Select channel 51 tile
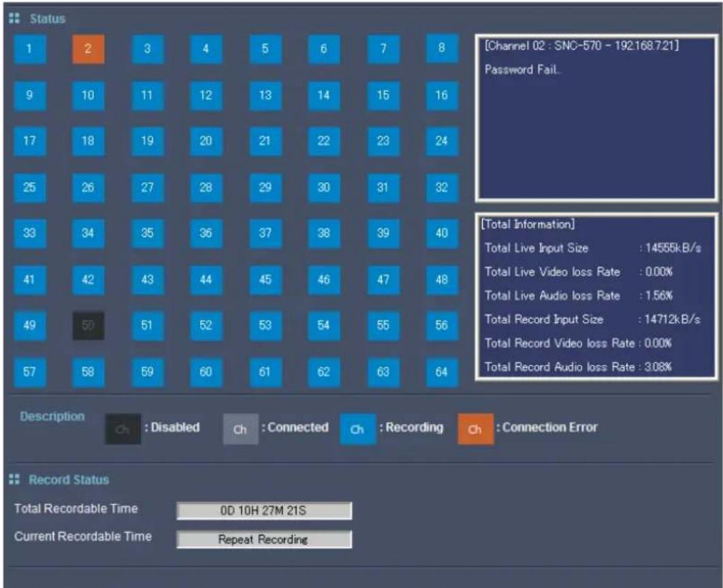The image size is (723, 588). (x=147, y=326)
